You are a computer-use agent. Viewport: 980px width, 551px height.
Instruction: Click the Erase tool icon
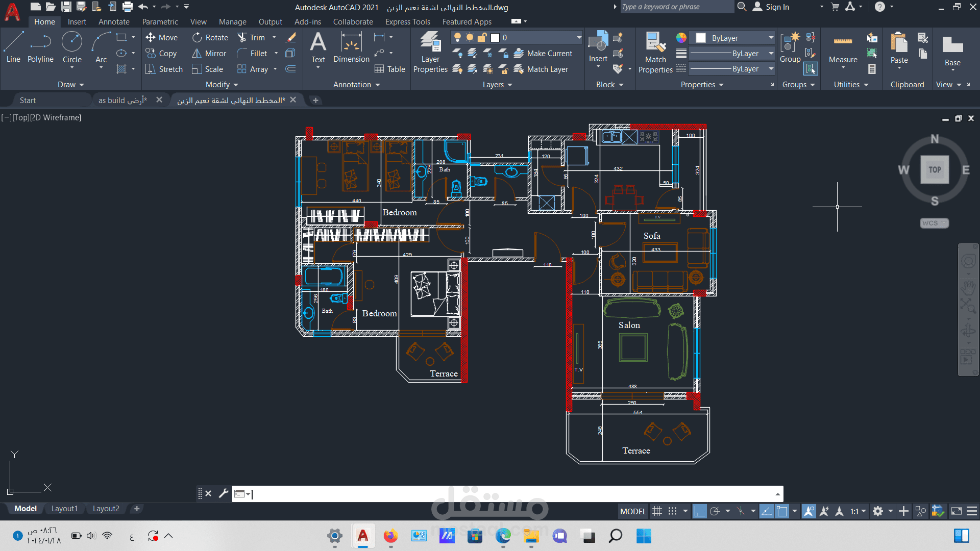(x=291, y=38)
